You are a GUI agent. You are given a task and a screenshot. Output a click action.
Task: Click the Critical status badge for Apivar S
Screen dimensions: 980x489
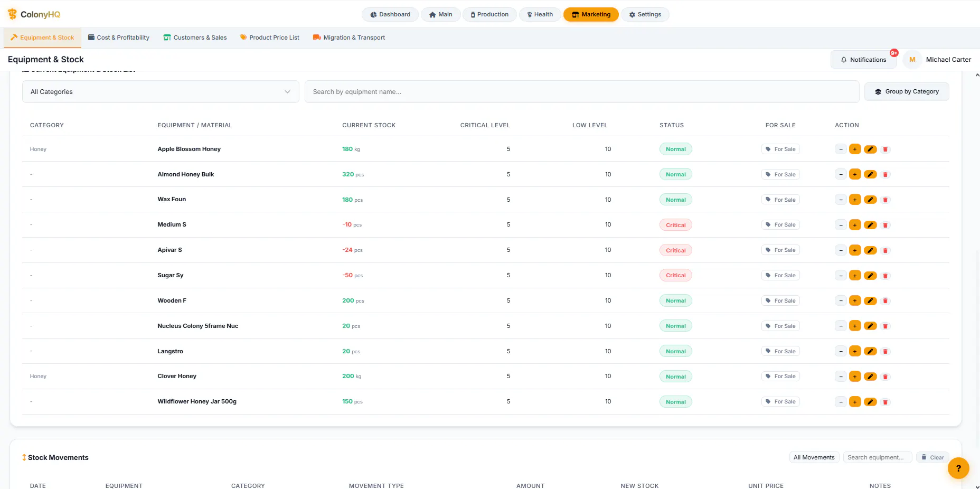coord(675,250)
